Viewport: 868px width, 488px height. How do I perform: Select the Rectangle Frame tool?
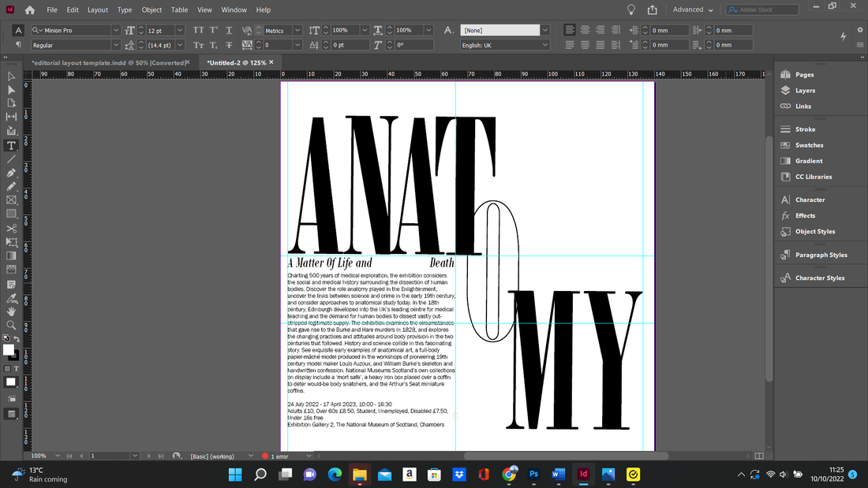point(11,200)
